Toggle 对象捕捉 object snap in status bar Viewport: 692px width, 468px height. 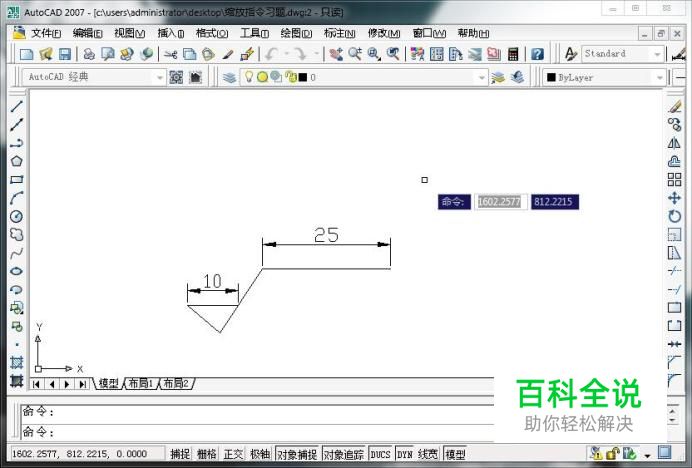(x=297, y=454)
